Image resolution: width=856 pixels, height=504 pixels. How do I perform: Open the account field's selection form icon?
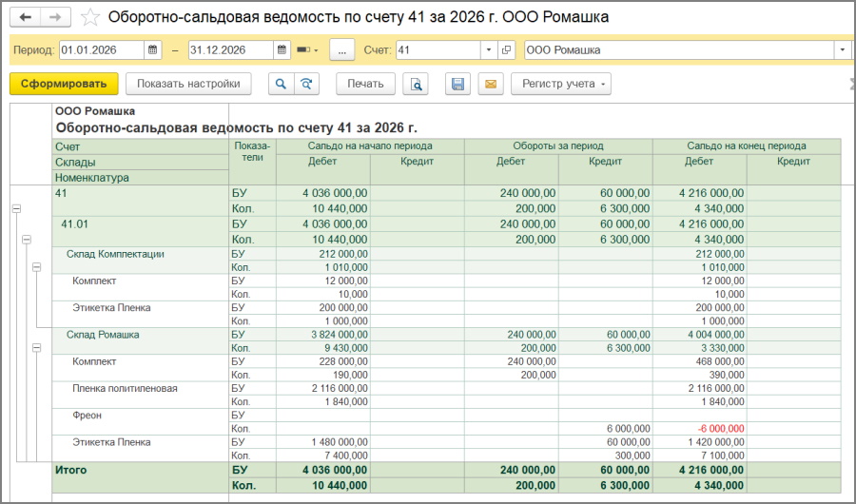pos(506,49)
